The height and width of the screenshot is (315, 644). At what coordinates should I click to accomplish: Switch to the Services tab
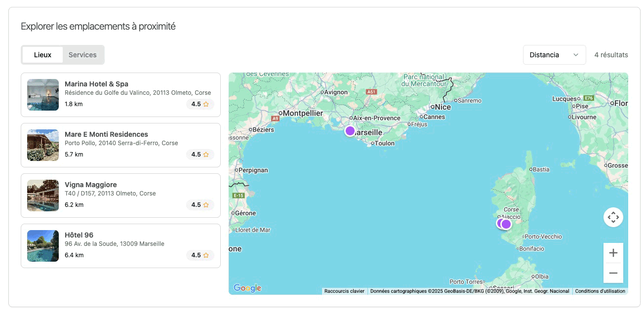pos(82,55)
